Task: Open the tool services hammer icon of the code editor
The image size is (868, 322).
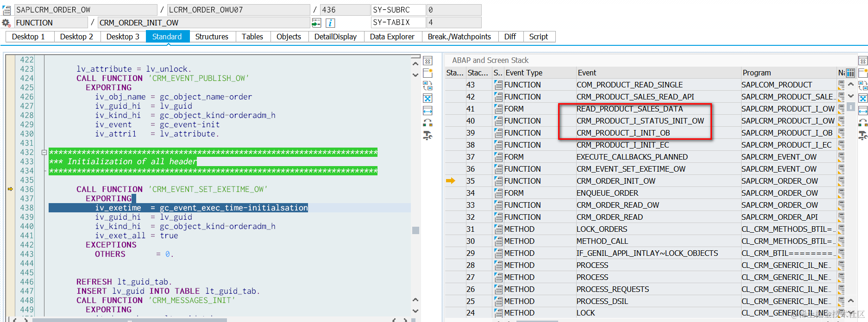Action: (428, 135)
